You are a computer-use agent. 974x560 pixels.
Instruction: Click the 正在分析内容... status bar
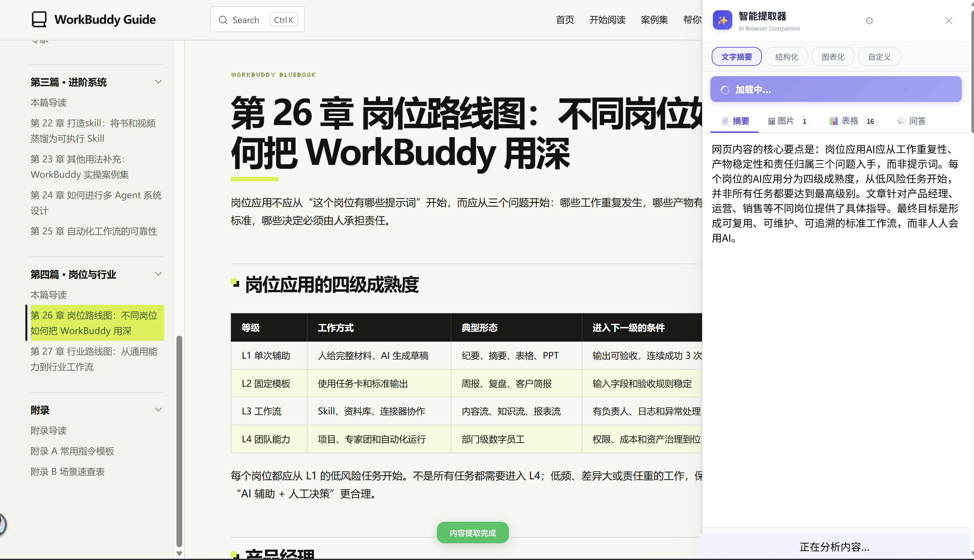pos(834,546)
